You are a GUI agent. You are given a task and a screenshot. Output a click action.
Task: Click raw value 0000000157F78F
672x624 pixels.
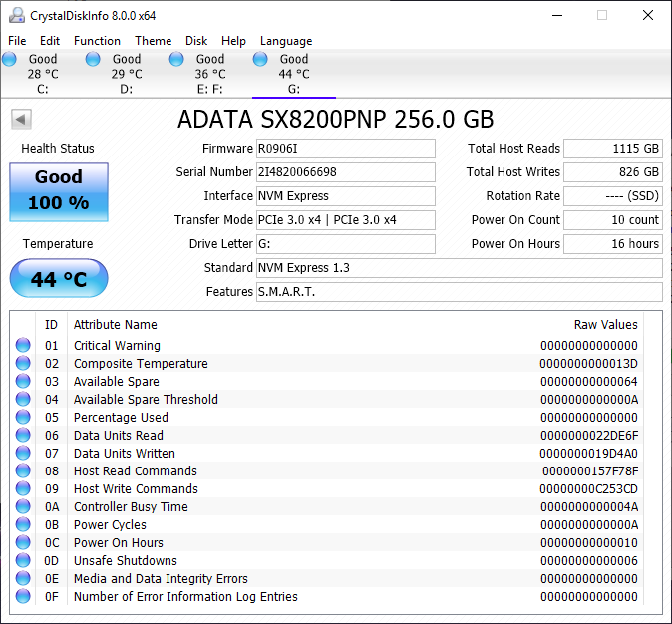[x=590, y=471]
